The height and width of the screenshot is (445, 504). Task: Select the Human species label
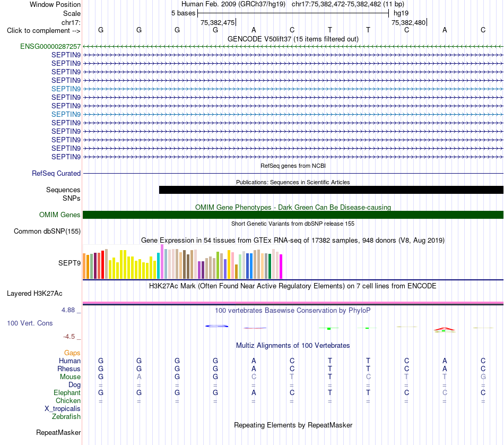(69, 361)
